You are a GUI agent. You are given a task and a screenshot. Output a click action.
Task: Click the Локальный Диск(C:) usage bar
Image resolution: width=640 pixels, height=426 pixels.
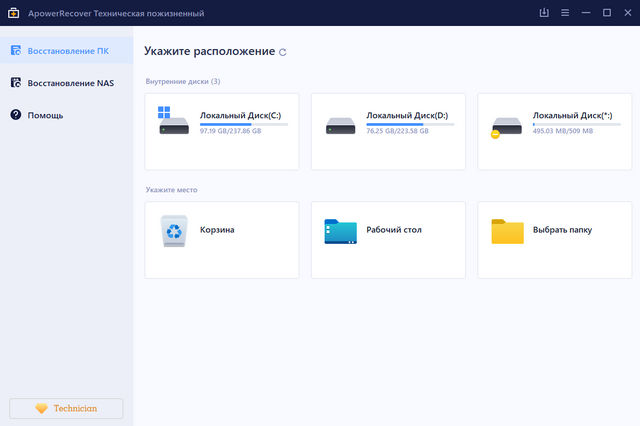click(x=243, y=124)
